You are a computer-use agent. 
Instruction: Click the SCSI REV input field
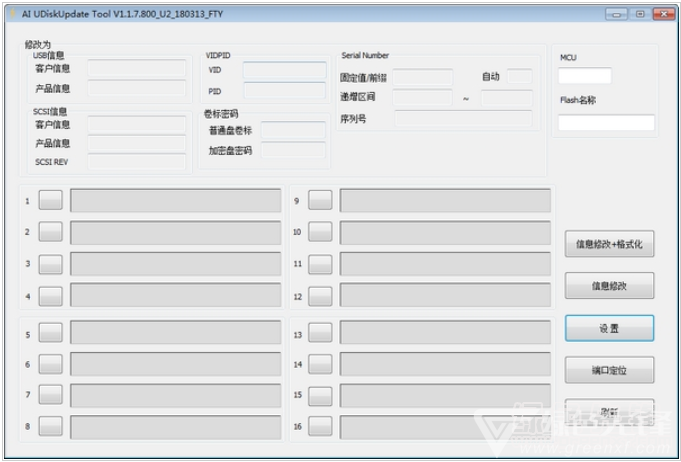[136, 162]
